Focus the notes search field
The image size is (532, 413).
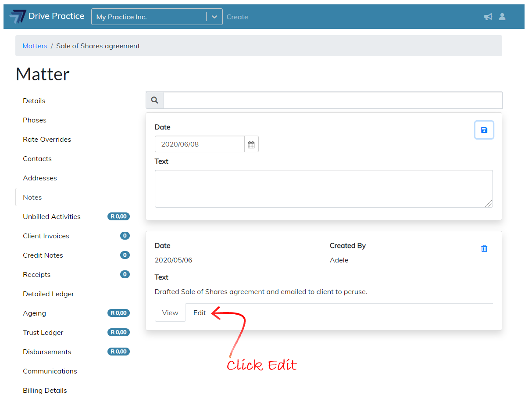click(332, 101)
